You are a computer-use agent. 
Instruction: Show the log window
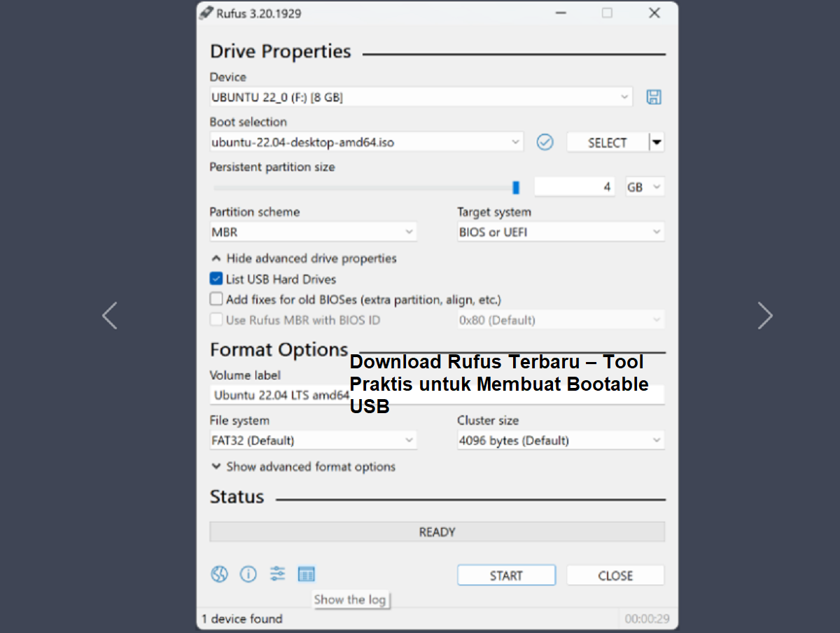coord(306,573)
